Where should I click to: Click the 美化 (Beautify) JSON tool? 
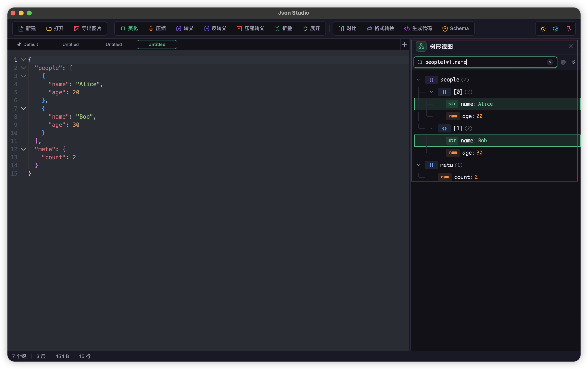click(129, 28)
